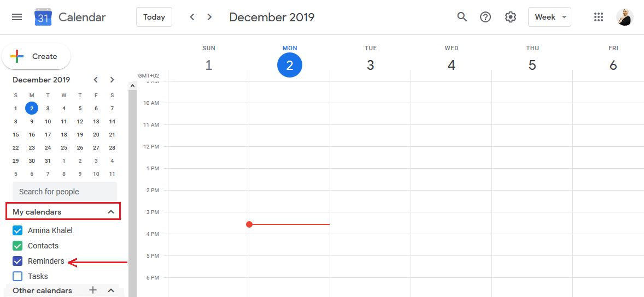
Task: Open the Week view dropdown
Action: click(x=549, y=17)
